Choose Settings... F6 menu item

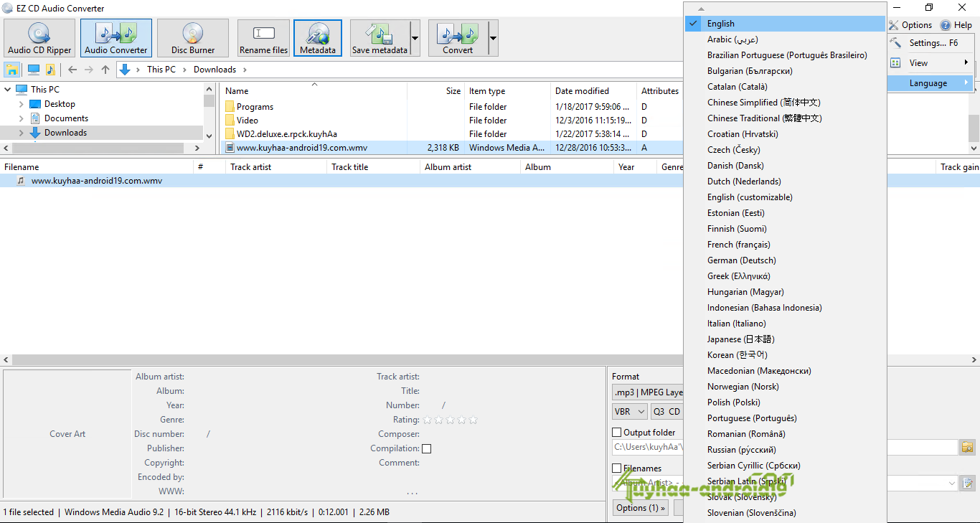(930, 43)
